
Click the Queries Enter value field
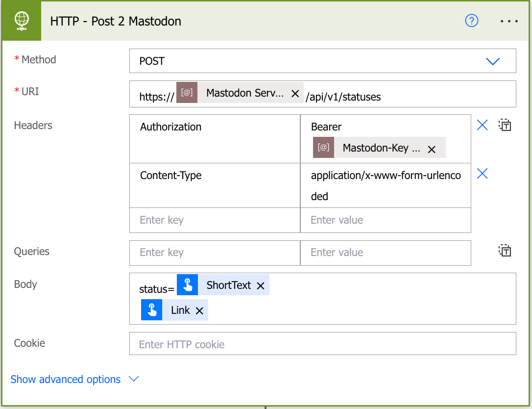[385, 253]
